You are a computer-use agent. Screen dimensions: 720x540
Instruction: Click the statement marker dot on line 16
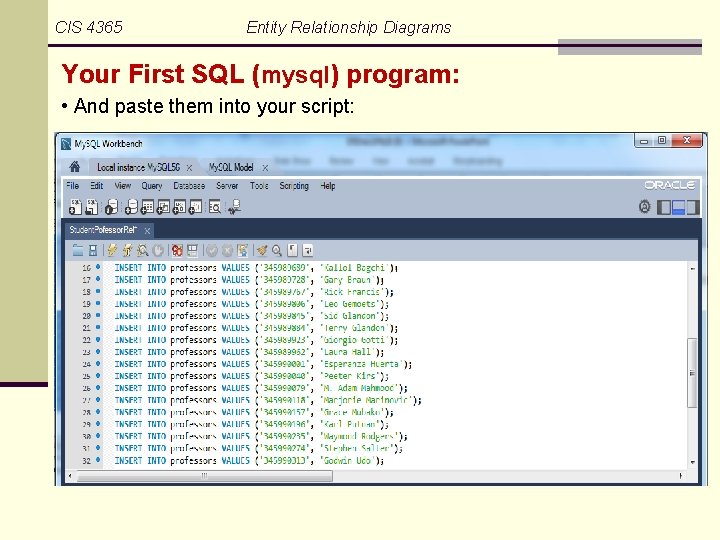click(98, 267)
